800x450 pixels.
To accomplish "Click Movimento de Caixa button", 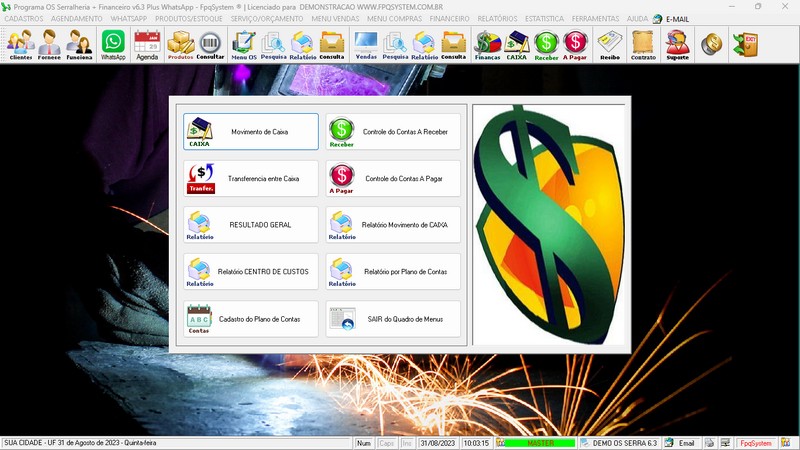I will (x=251, y=132).
